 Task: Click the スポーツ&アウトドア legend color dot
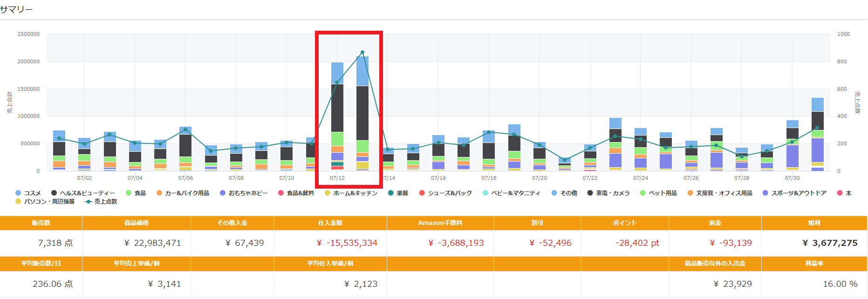click(765, 193)
